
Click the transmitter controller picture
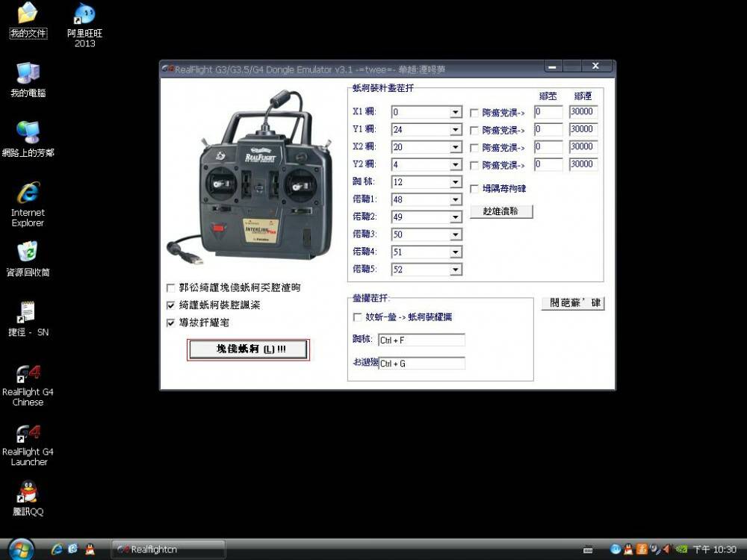249,178
